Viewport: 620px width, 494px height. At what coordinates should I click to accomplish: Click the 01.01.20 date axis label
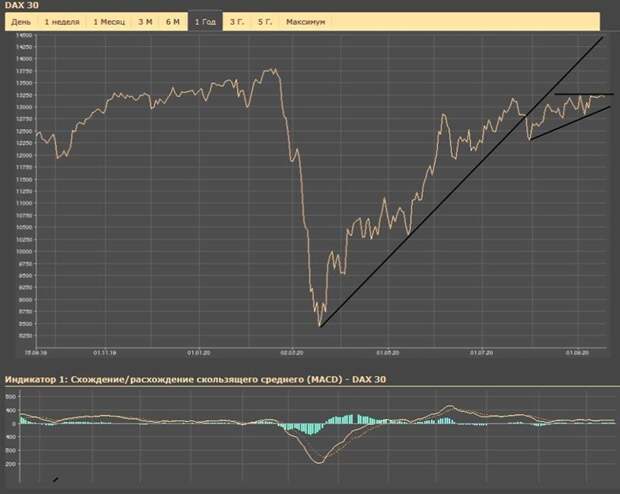coord(198,352)
